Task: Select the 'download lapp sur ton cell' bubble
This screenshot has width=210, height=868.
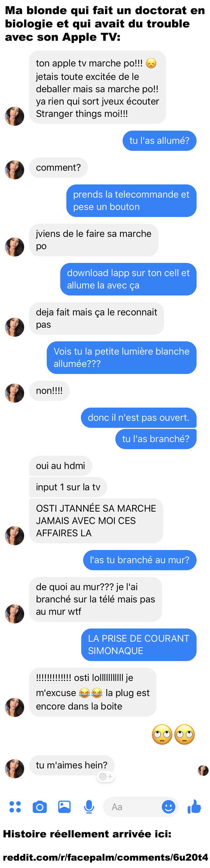Action: [128, 279]
